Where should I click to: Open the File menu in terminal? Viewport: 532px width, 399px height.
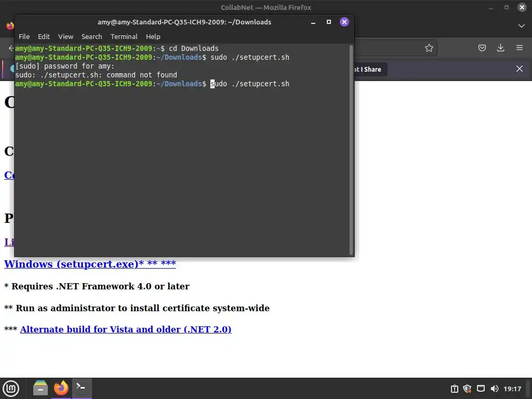[24, 37]
